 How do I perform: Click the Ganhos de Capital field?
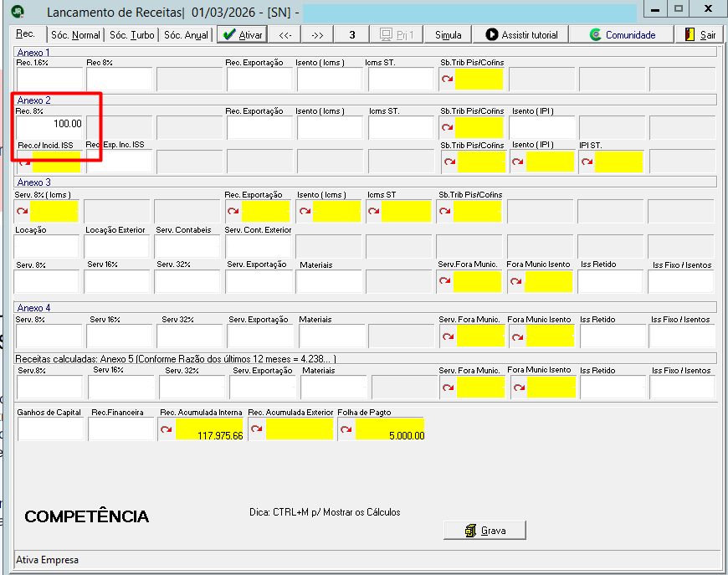click(50, 429)
